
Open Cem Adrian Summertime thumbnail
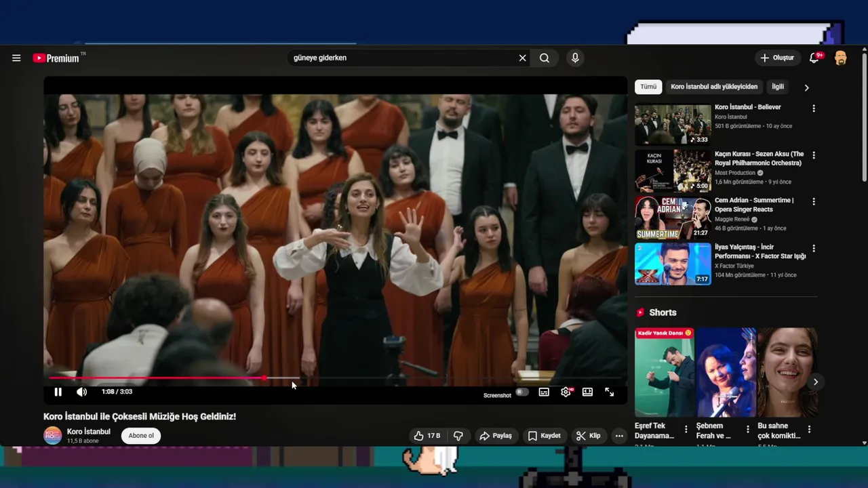tap(673, 218)
